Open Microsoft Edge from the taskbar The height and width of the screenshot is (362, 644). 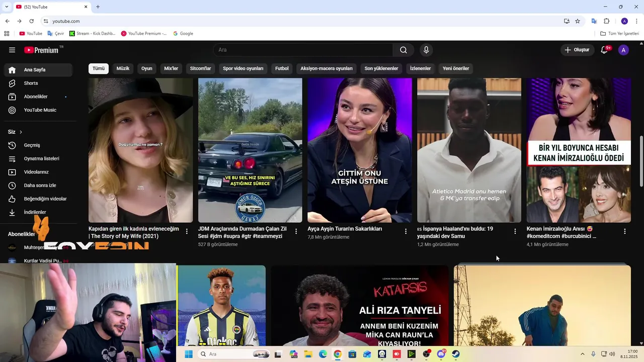tap(323, 354)
